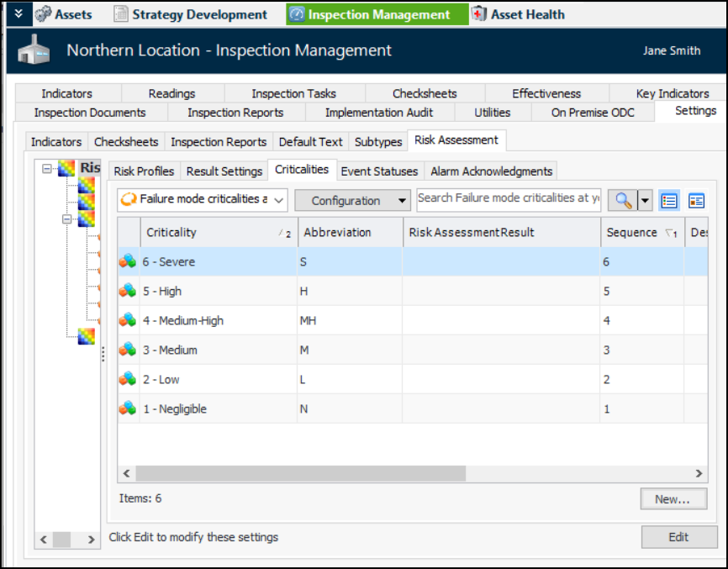Screen dimensions: 728x569
Task: Open the Configuration dropdown
Action: [x=352, y=201]
